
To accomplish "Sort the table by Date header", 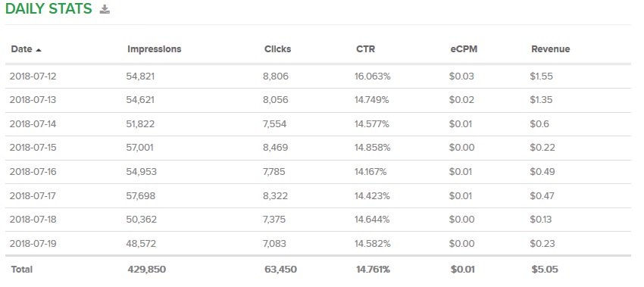I will pyautogui.click(x=21, y=49).
